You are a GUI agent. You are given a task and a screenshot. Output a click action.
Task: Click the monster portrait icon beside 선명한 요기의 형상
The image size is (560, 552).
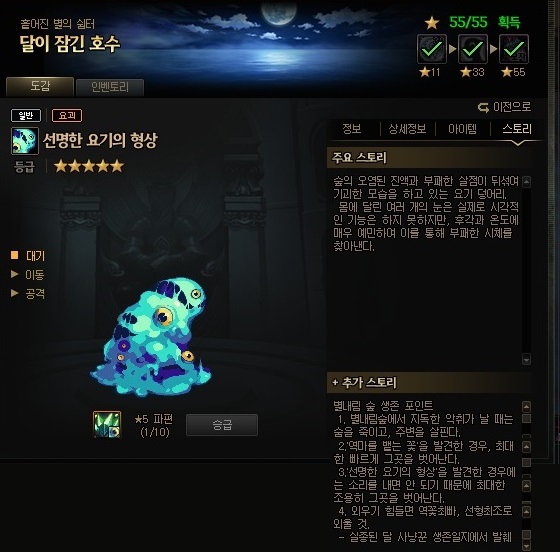click(25, 141)
